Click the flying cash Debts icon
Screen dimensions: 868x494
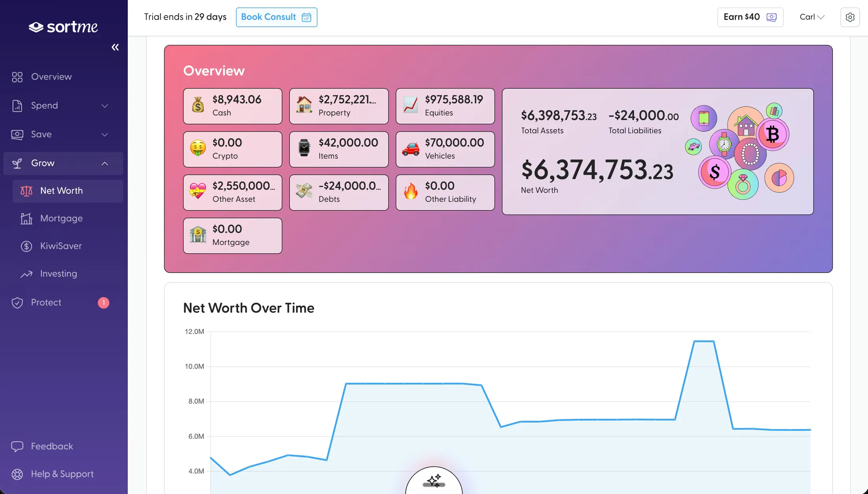click(x=304, y=191)
